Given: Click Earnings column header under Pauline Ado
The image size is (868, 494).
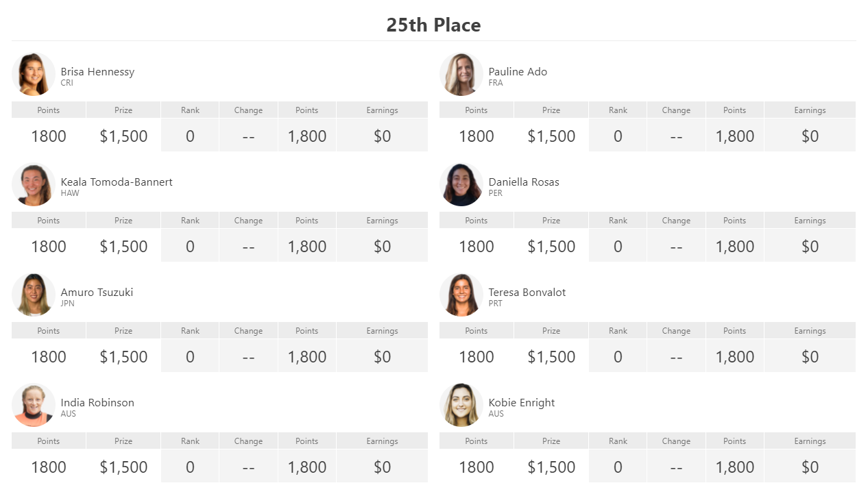Looking at the screenshot, I should pos(810,110).
